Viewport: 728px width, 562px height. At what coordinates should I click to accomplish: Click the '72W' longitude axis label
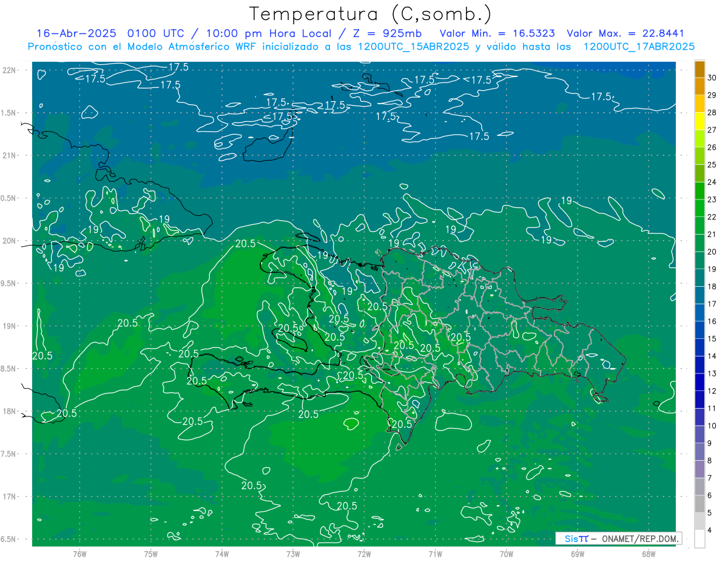pyautogui.click(x=364, y=554)
